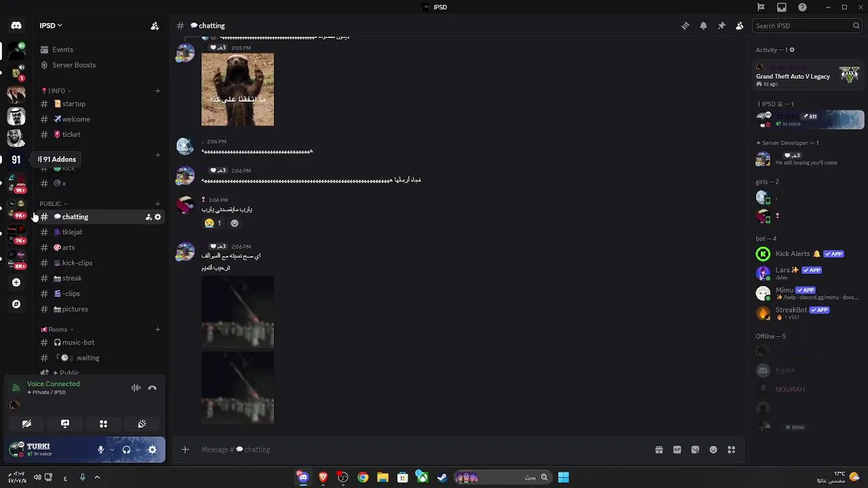Screen dimensions: 868x488
Task: Open the Grand Theft Auto V Legacy activity card
Action: (x=808, y=76)
